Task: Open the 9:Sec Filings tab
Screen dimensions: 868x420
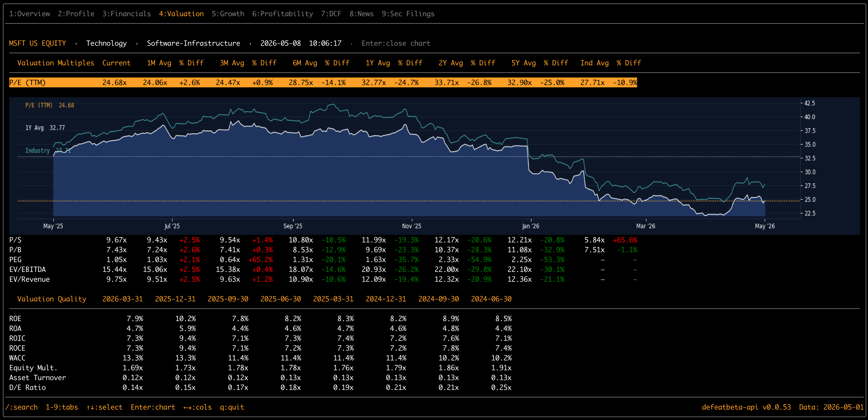Action: [x=408, y=14]
